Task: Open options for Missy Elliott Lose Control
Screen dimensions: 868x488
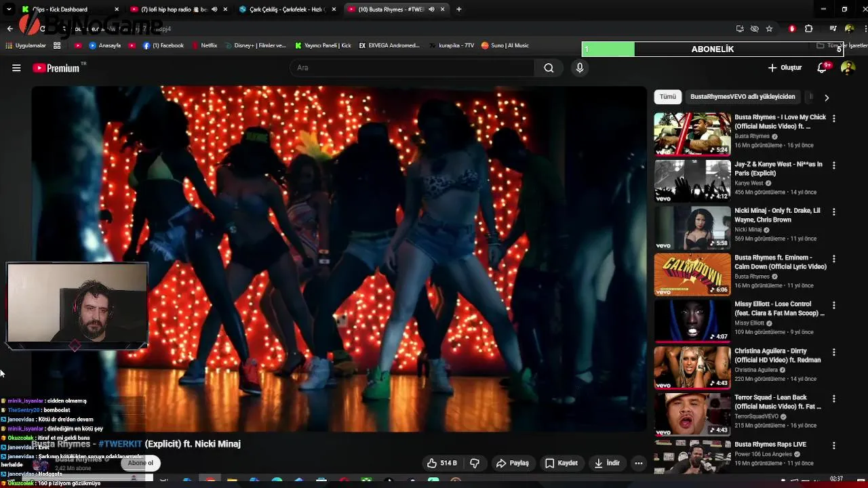Action: 833,305
